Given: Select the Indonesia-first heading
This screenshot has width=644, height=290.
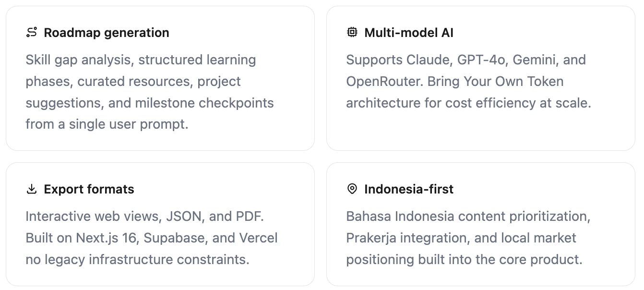Looking at the screenshot, I should pos(409,189).
